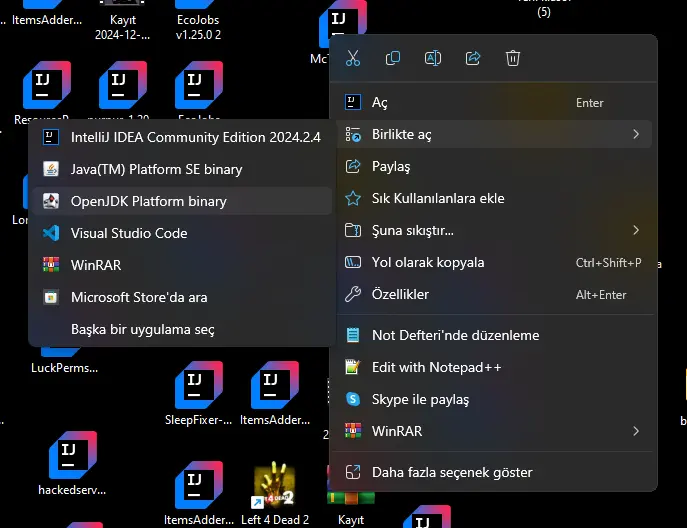The image size is (687, 528).
Task: Click the Yol olarak kopyala path icon
Action: (x=353, y=262)
